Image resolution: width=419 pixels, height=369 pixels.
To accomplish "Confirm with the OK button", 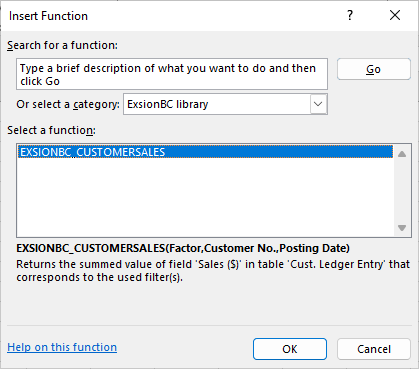I will tap(290, 349).
